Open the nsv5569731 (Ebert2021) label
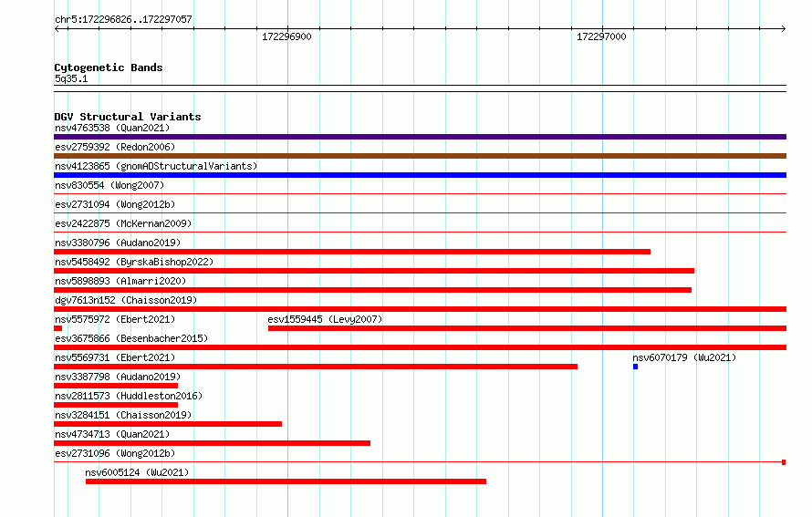 tap(115, 357)
